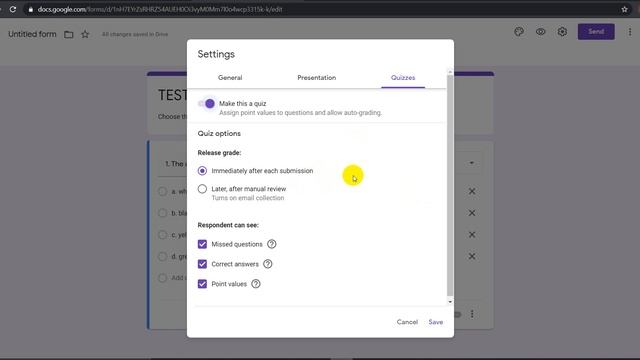The width and height of the screenshot is (640, 360).
Task: Open question more options three-dot icon
Action: click(x=472, y=314)
